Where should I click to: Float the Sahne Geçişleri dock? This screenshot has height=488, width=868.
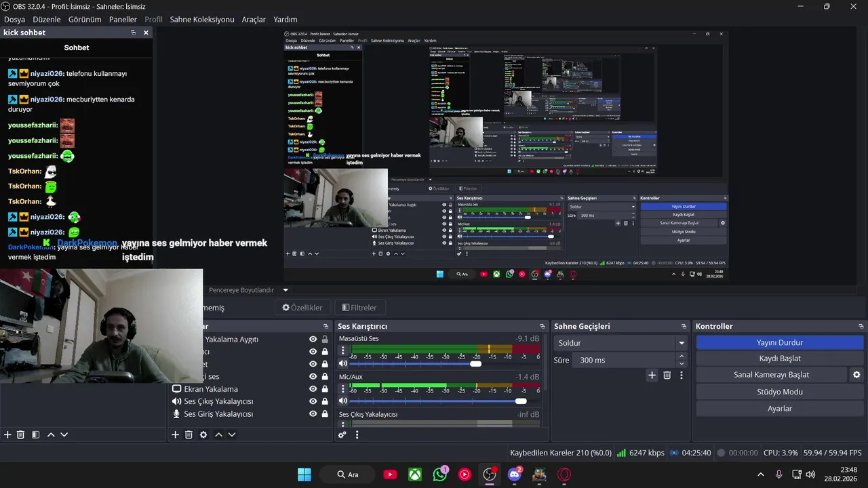pyautogui.click(x=684, y=326)
